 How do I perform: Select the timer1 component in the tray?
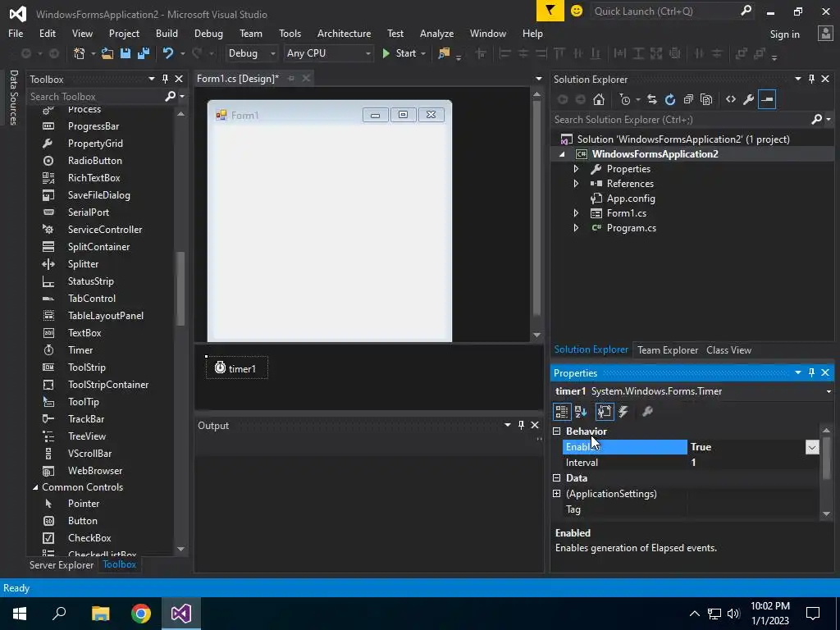pyautogui.click(x=236, y=368)
